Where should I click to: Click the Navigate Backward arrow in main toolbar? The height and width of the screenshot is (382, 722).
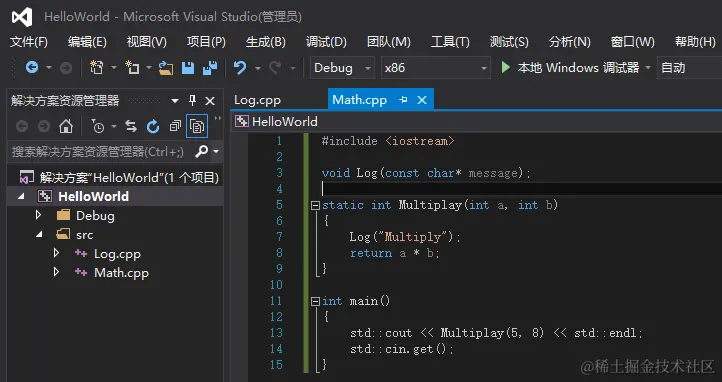pyautogui.click(x=32, y=68)
